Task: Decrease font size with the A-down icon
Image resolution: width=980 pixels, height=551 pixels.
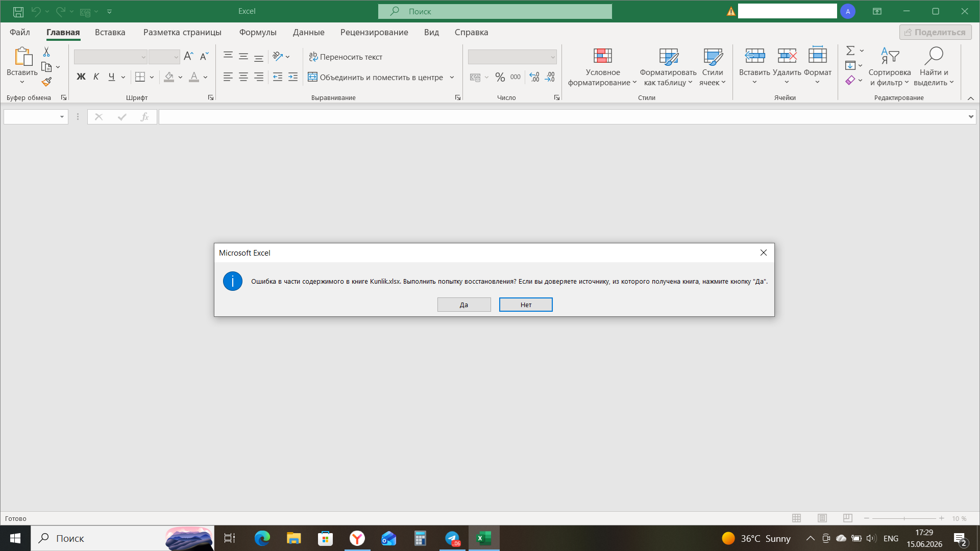Action: click(x=204, y=57)
